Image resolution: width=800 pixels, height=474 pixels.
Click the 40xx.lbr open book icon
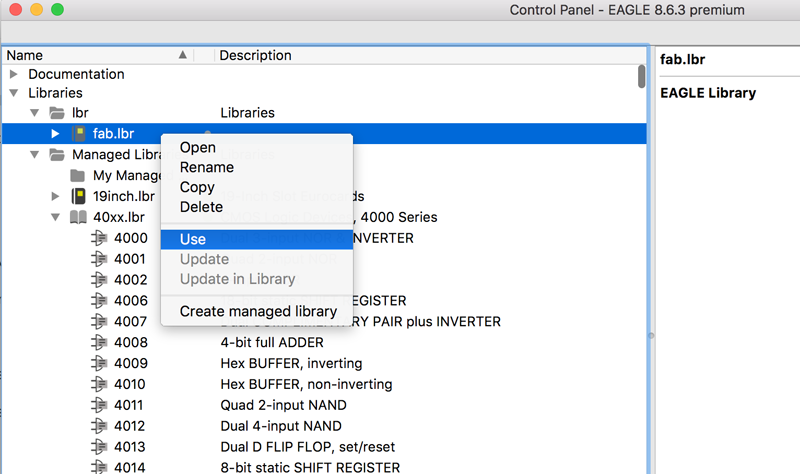tap(78, 217)
